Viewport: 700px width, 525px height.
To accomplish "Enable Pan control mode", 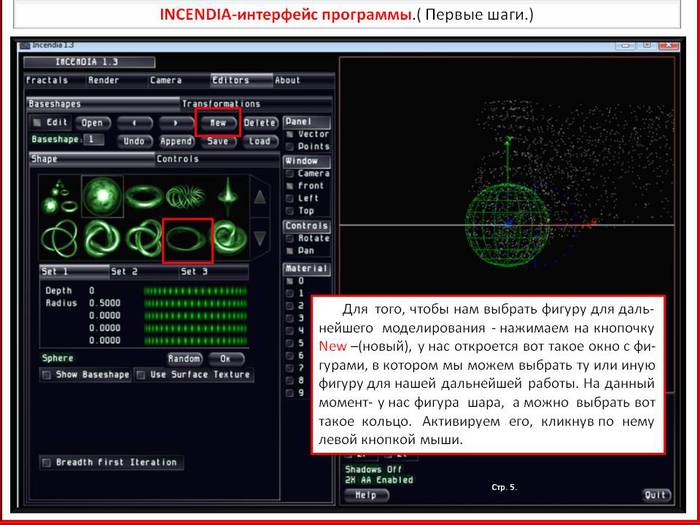I will coord(290,251).
